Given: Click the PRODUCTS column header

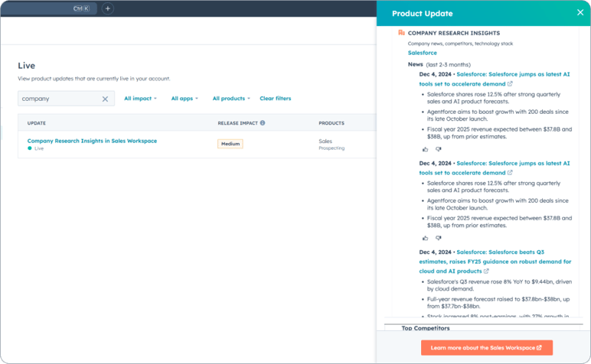Looking at the screenshot, I should pyautogui.click(x=331, y=123).
